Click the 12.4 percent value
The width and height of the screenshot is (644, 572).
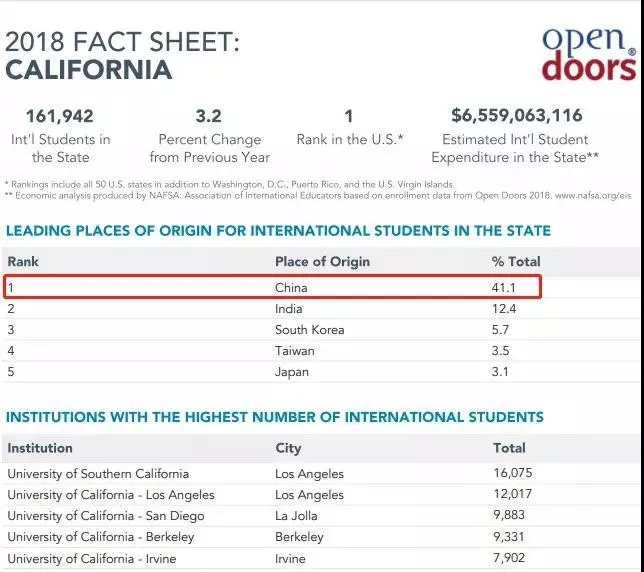tap(504, 309)
